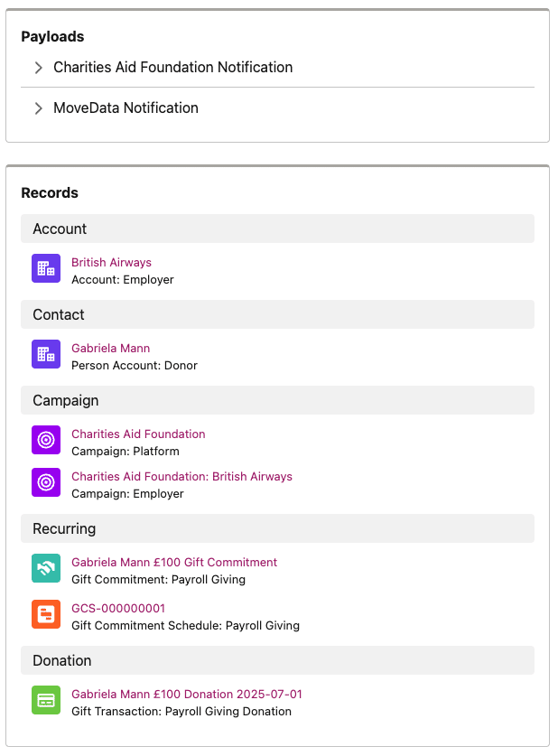
Task: Click the Donation section header
Action: 277,660
